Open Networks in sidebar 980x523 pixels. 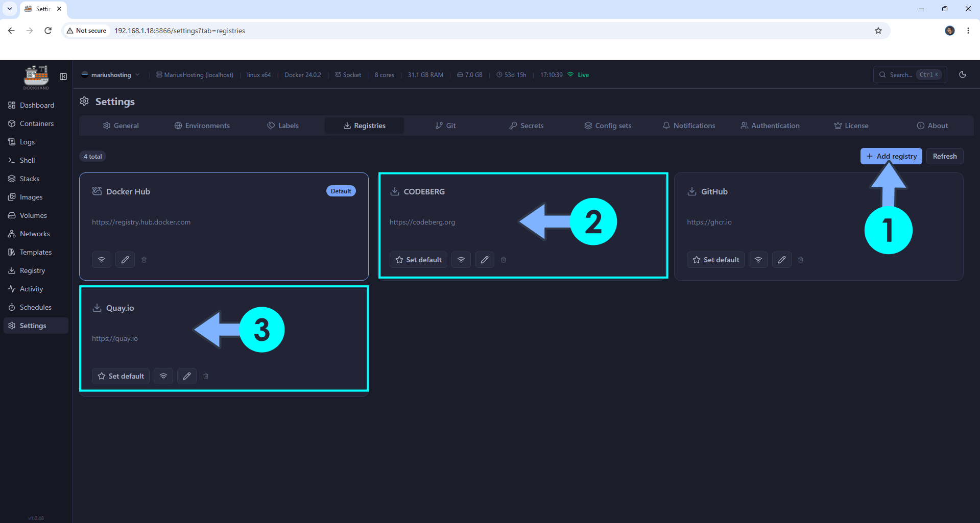tap(36, 234)
